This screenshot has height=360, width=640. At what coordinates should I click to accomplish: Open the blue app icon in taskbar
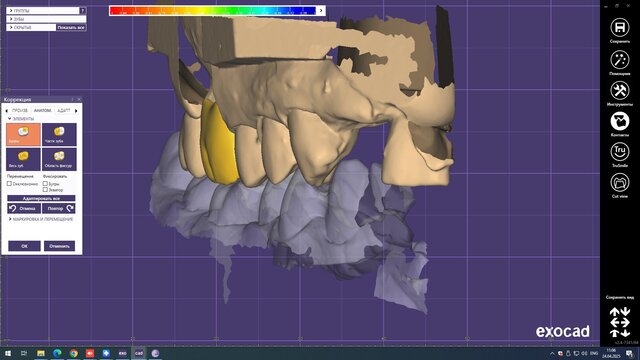coord(106,353)
